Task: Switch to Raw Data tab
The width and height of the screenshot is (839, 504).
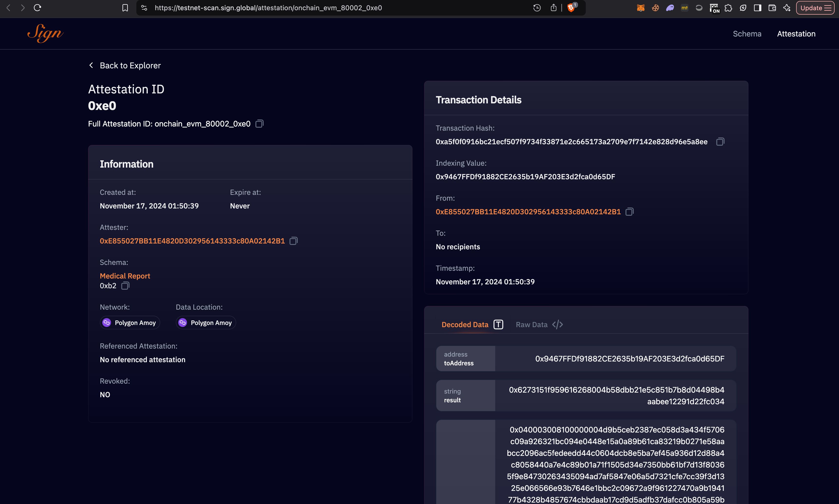Action: pyautogui.click(x=539, y=324)
